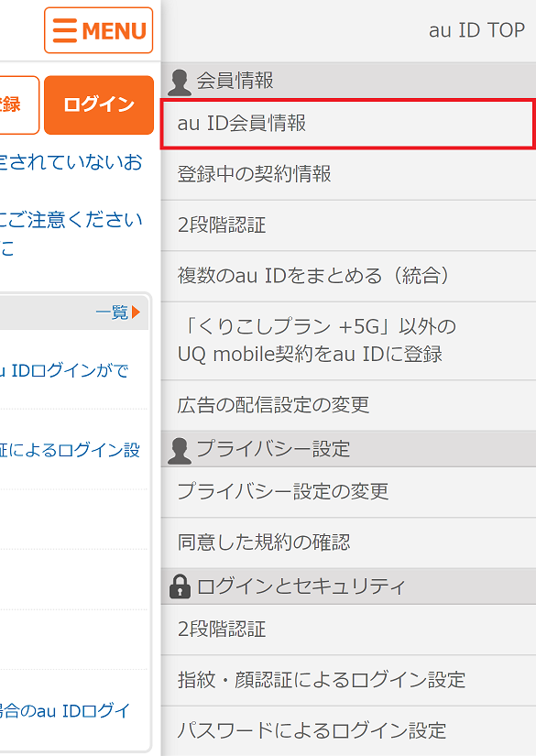Select 指紋・顔認証によるログイン設定
The width and height of the screenshot is (536, 756).
(348, 680)
